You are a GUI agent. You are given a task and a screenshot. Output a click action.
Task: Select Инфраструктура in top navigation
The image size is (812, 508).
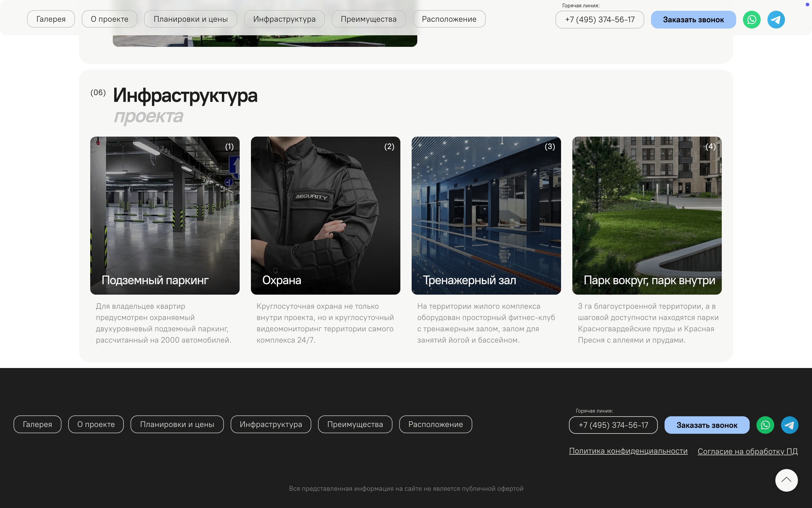tap(284, 19)
